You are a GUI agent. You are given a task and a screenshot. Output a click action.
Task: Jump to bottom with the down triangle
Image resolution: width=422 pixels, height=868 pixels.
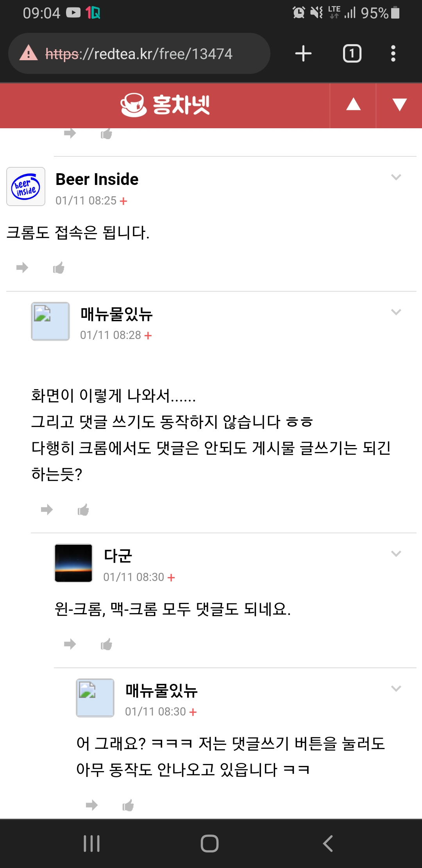(399, 105)
